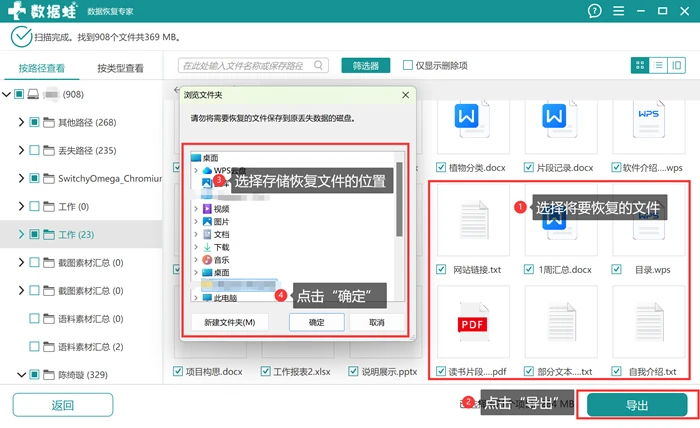Expand the 其他路径 (268) tree node
Screen dimensions: 700x428
click(x=21, y=122)
